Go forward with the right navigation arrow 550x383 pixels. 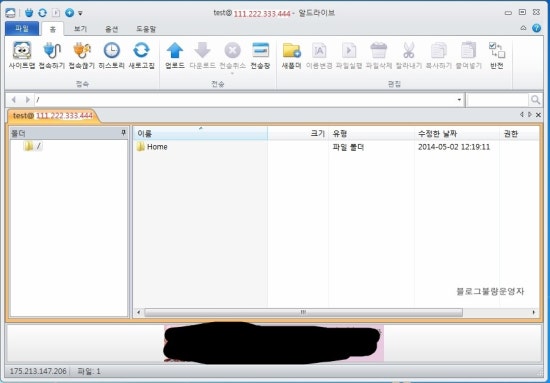[x=27, y=100]
